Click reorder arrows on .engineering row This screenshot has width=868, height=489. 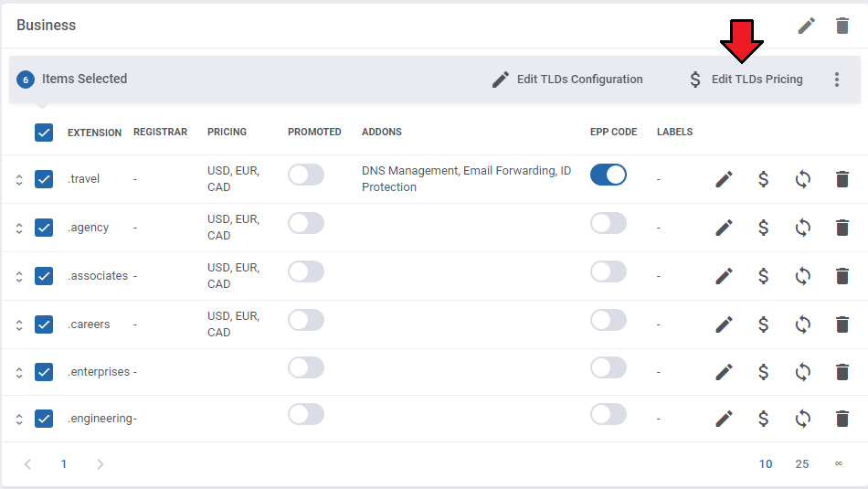click(19, 420)
